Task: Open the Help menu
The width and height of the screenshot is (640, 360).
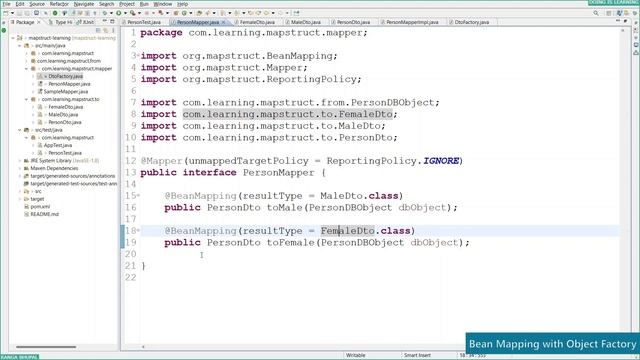Action: click(182, 4)
